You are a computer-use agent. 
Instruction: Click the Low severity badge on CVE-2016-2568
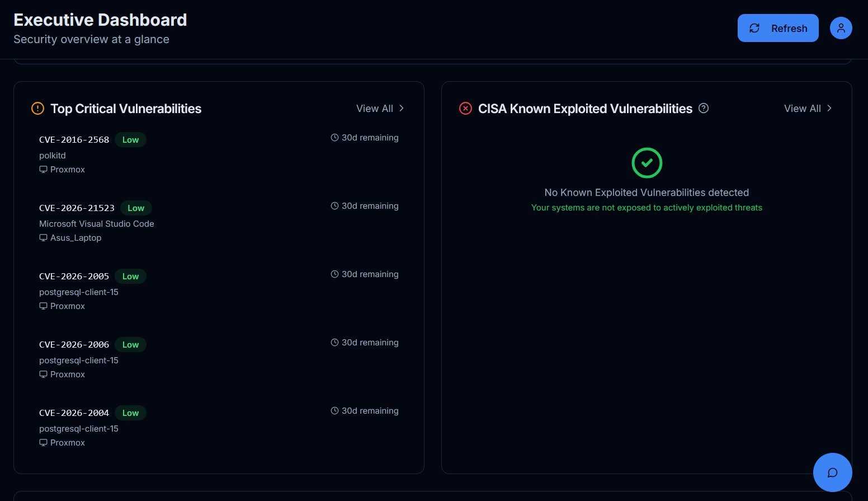tap(130, 139)
